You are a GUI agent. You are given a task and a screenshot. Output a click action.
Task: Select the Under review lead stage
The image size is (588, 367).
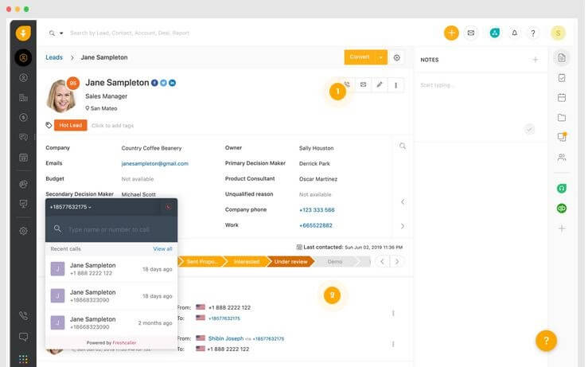tap(290, 262)
